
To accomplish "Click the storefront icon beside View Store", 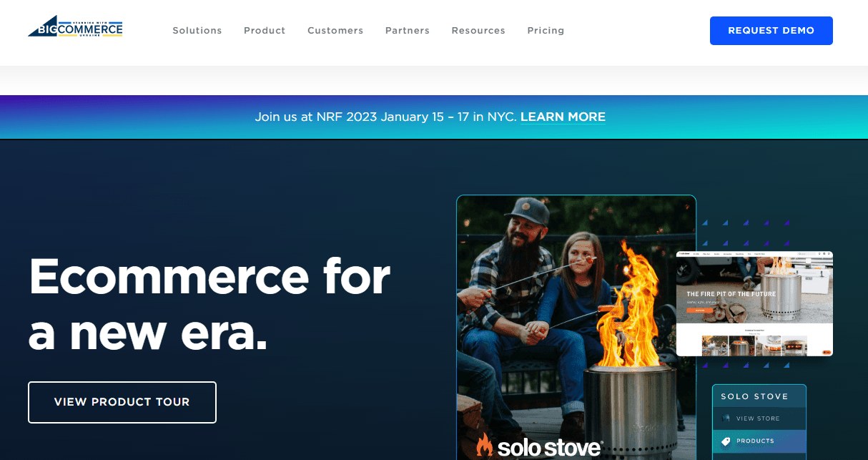I will (x=726, y=419).
